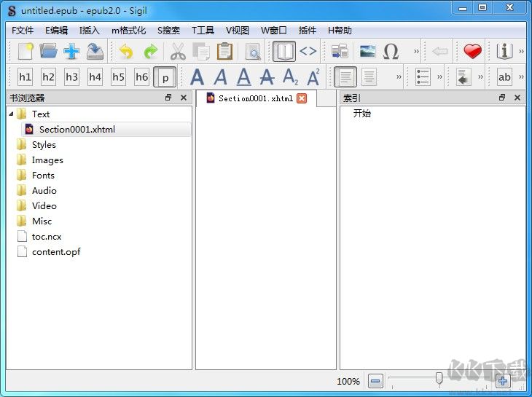This screenshot has width=532, height=397.
Task: Open an existing book with folder icon
Action: [x=48, y=51]
